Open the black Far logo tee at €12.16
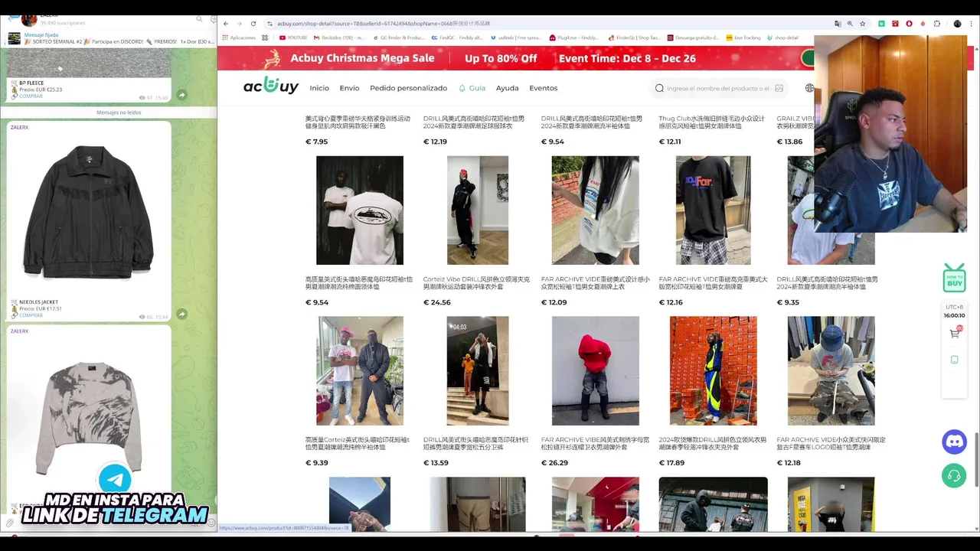 tap(713, 210)
